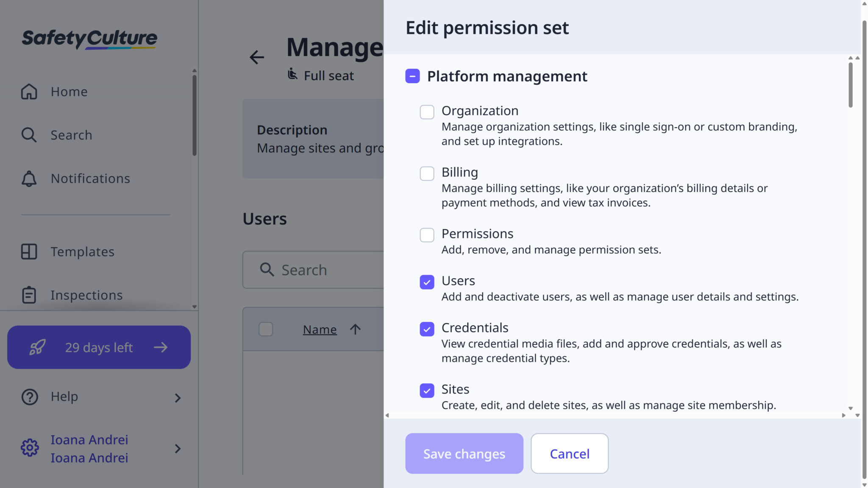Click the Save changes button

click(464, 453)
